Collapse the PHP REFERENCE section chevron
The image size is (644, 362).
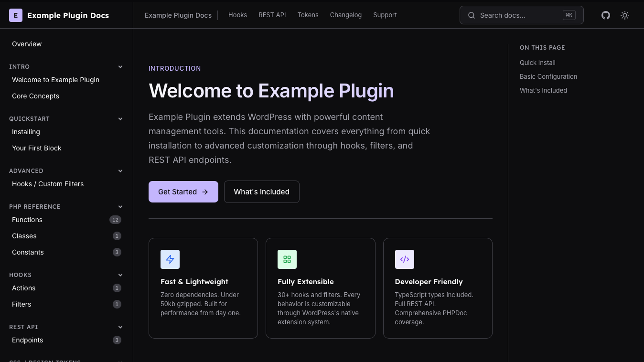point(120,207)
